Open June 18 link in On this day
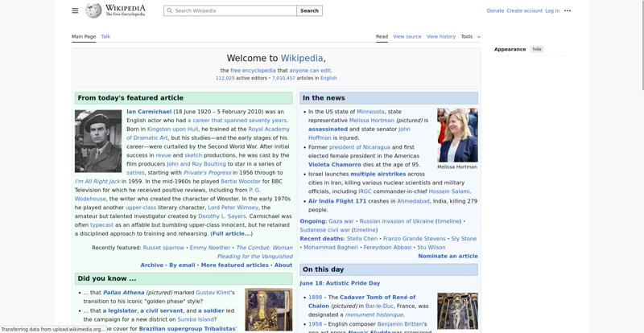644x333 pixels. click(312, 283)
